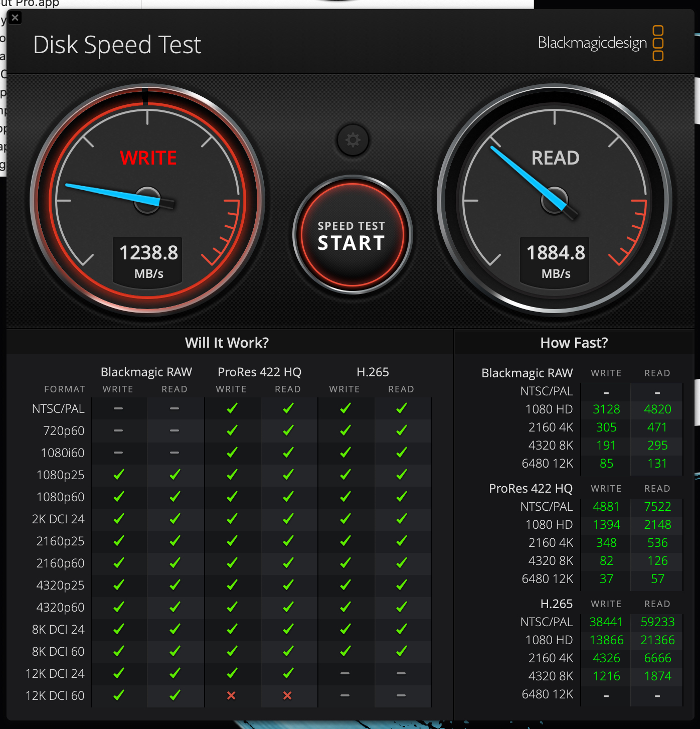Click the ProRes write checkmark for 1080i60
The width and height of the screenshot is (700, 729).
(x=232, y=453)
